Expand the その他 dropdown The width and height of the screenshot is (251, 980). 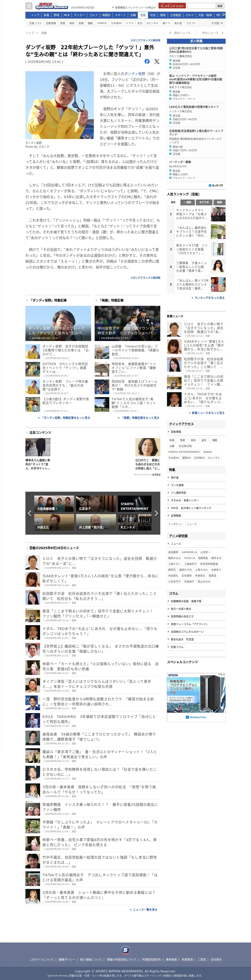pos(217,23)
